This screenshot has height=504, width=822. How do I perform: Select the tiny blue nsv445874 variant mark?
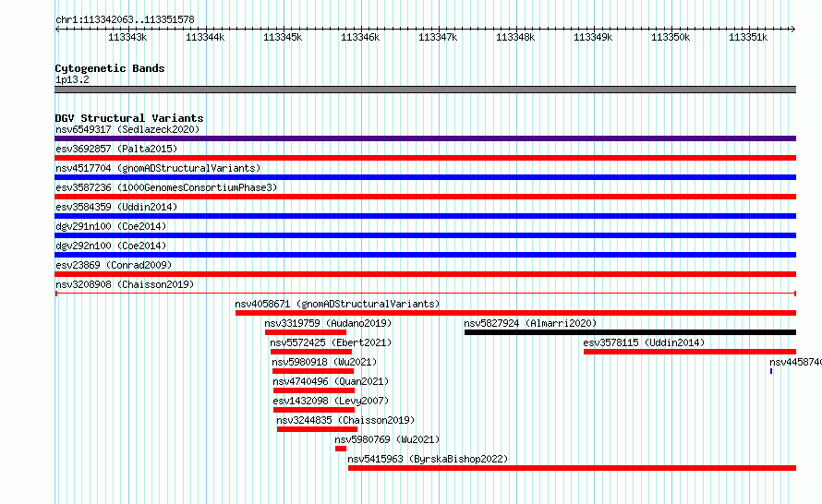pyautogui.click(x=771, y=371)
